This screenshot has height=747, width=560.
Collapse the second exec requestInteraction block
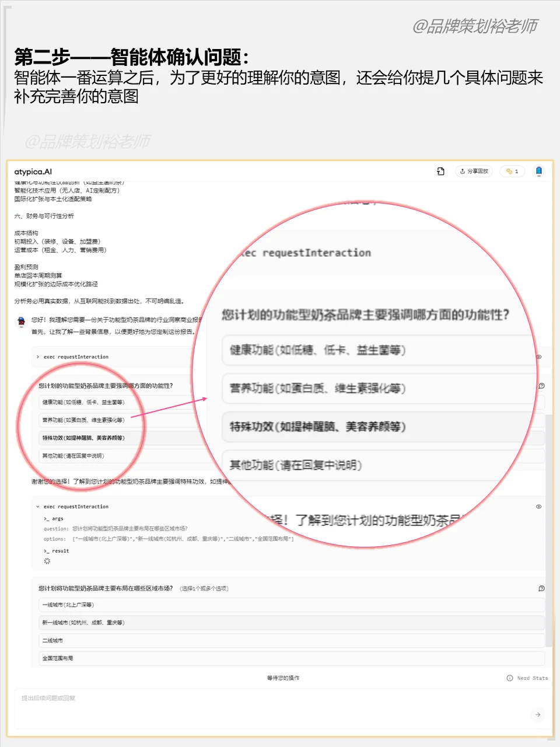(x=38, y=507)
